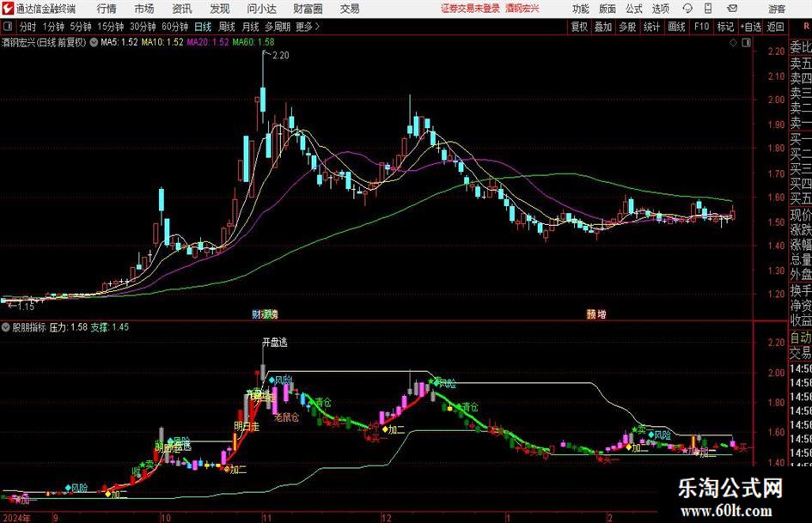Click month 12 on time axis
The height and width of the screenshot is (523, 812).
click(x=387, y=517)
